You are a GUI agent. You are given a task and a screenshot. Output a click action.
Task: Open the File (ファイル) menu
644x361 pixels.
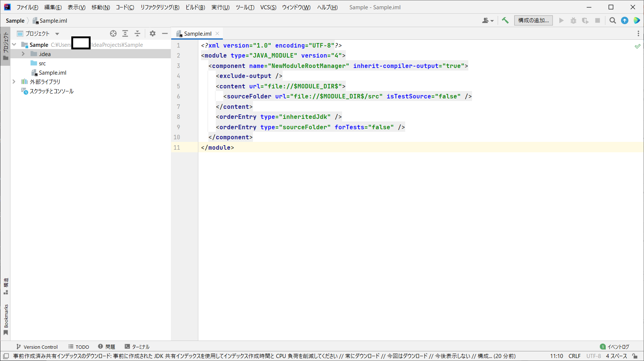[27, 7]
